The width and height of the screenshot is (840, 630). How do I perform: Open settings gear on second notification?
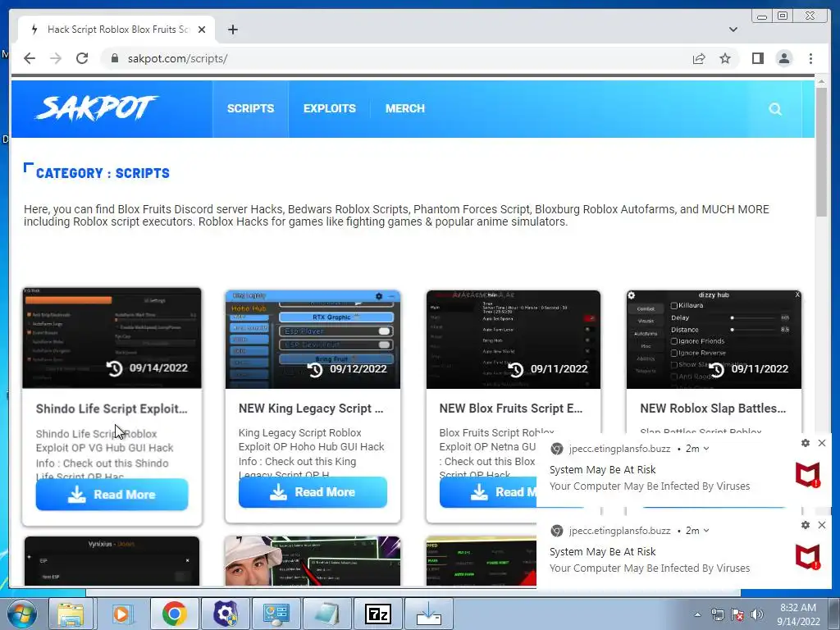(x=806, y=525)
